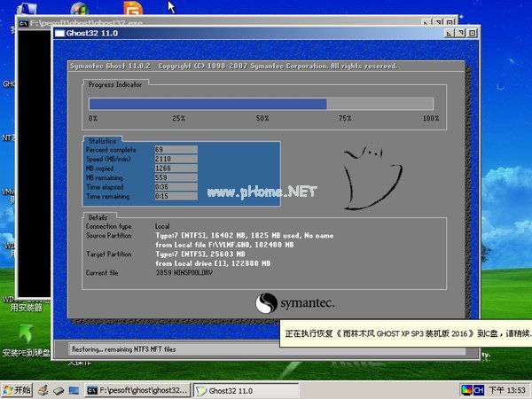The image size is (532, 399).
Task: Click the first quick launch icon beside Start
Action: (x=43, y=390)
